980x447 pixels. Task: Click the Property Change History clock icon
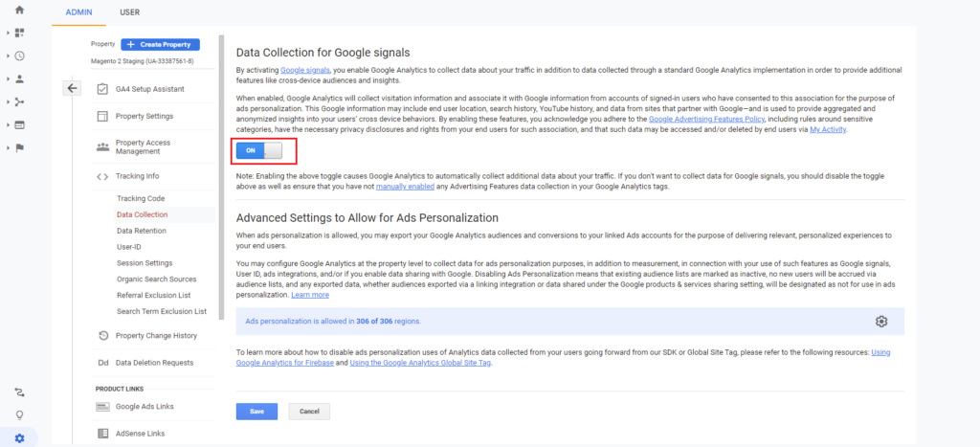coord(103,336)
